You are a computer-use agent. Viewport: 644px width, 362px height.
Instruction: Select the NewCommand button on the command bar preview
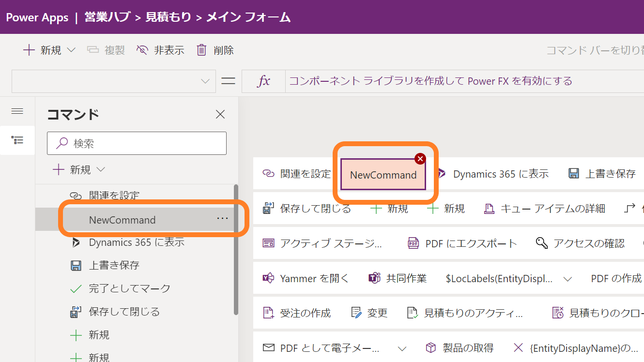click(383, 175)
